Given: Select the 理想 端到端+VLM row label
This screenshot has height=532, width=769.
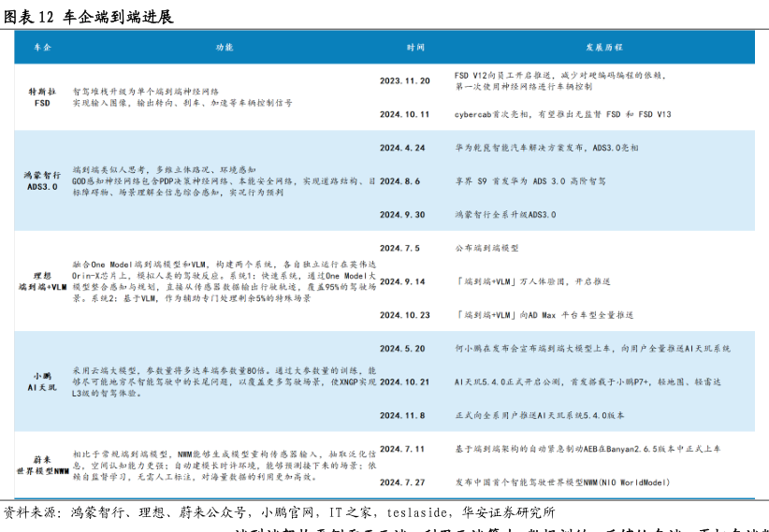Looking at the screenshot, I should click(42, 281).
